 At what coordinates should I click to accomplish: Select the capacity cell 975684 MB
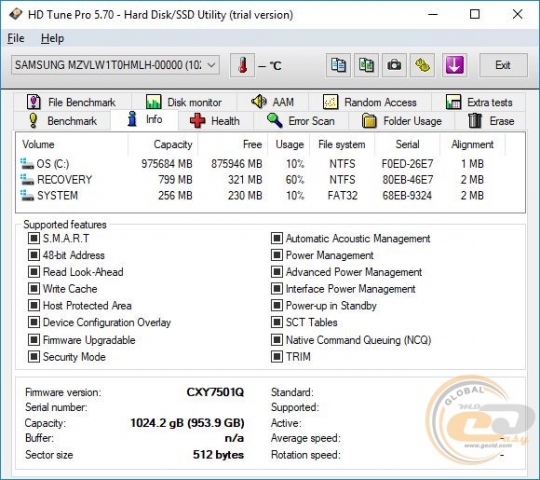(167, 164)
